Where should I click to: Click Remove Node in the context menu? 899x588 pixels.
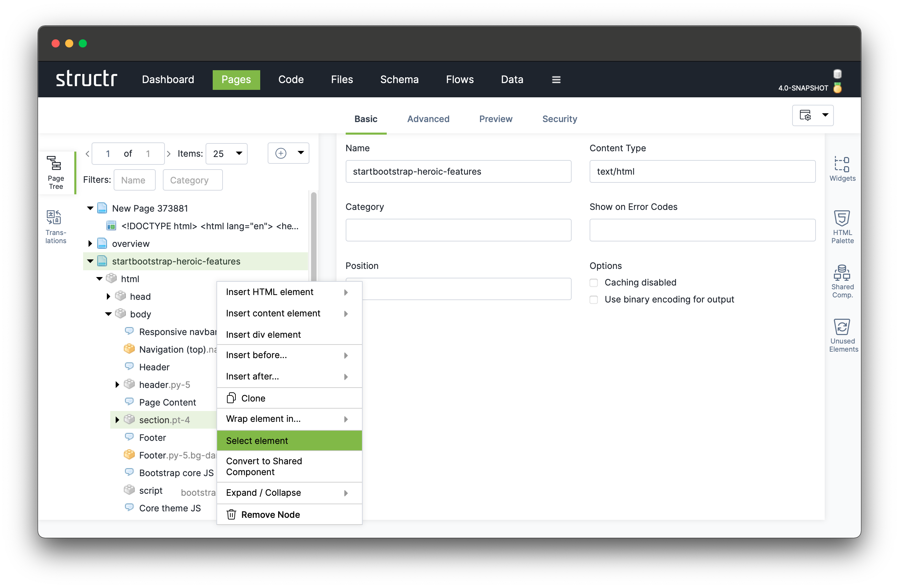click(270, 514)
